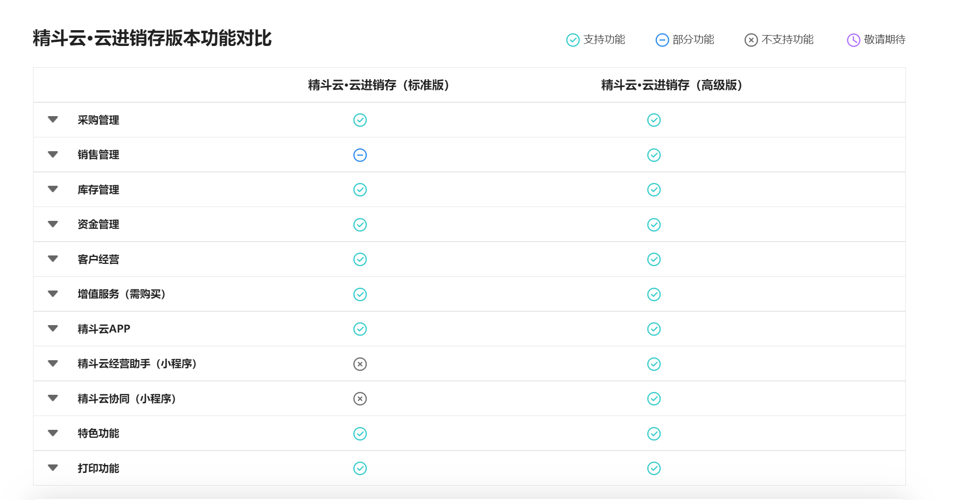Click the 支持功能 legend check icon
Screen dimensions: 980x500
[x=572, y=40]
